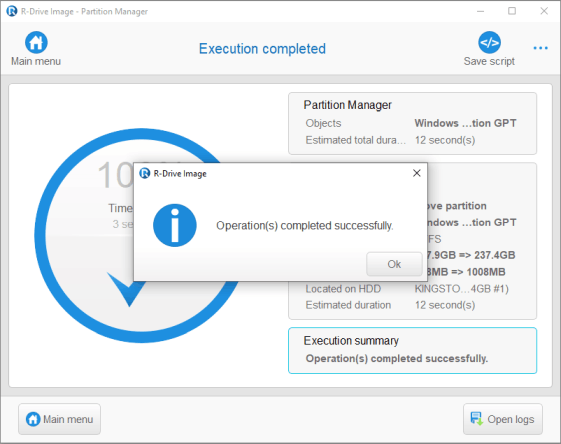Viewport: 561px width, 444px height.
Task: Click the R-Drive Image logo in title bar
Action: pos(12,11)
